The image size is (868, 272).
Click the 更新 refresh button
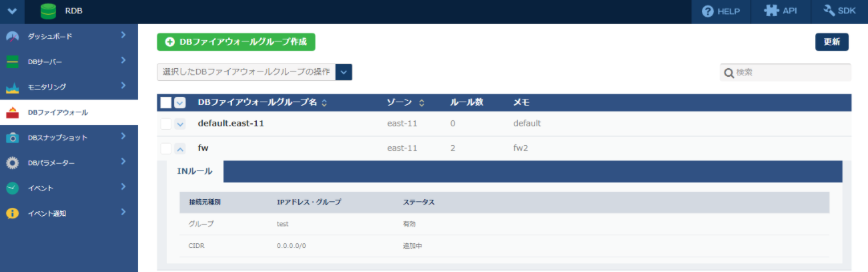click(x=831, y=41)
